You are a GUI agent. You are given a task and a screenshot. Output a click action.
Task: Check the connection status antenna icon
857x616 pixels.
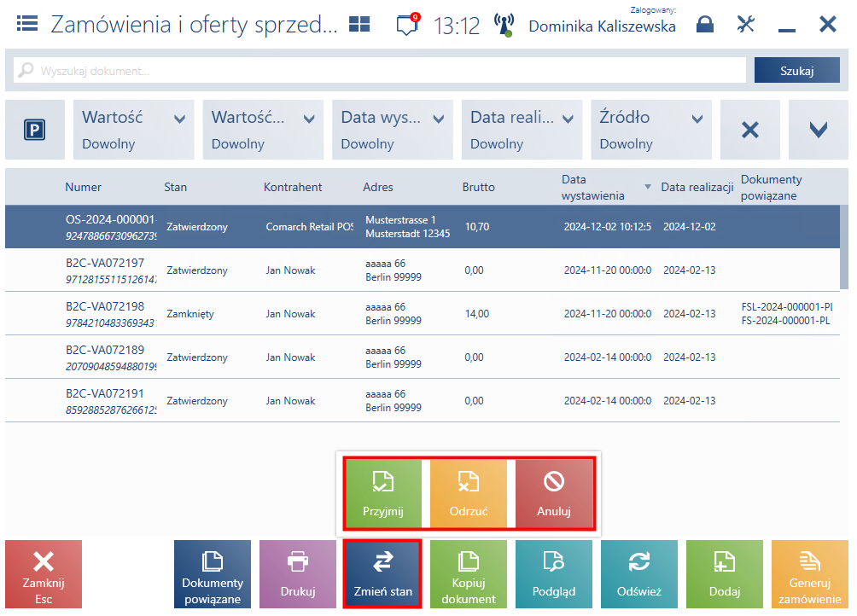[504, 25]
